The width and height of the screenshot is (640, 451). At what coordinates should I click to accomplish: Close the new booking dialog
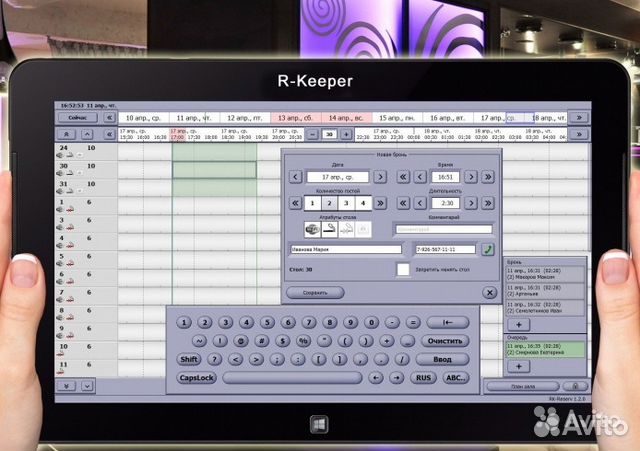point(489,293)
